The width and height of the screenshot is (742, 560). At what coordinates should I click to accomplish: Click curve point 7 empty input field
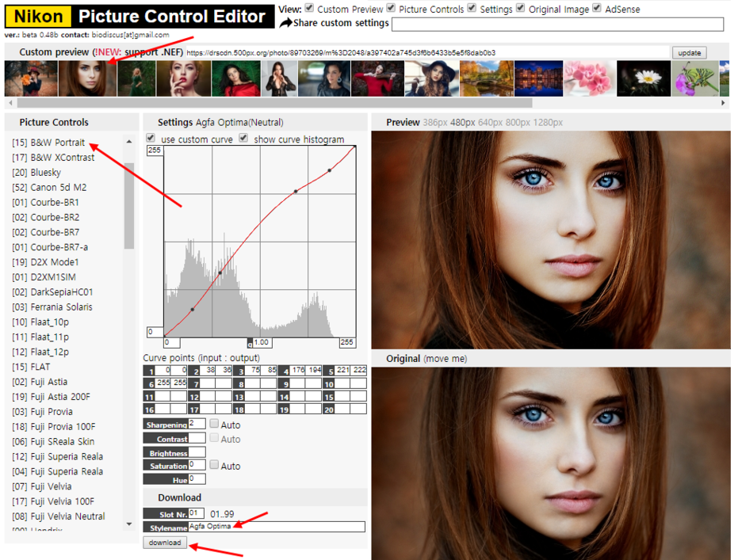click(x=208, y=383)
